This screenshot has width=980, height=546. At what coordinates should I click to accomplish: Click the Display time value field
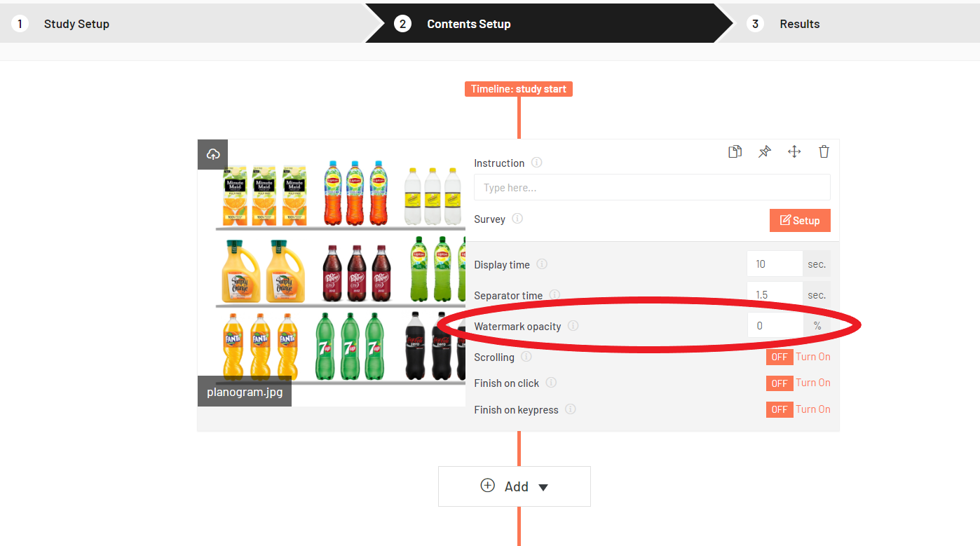[x=775, y=264]
